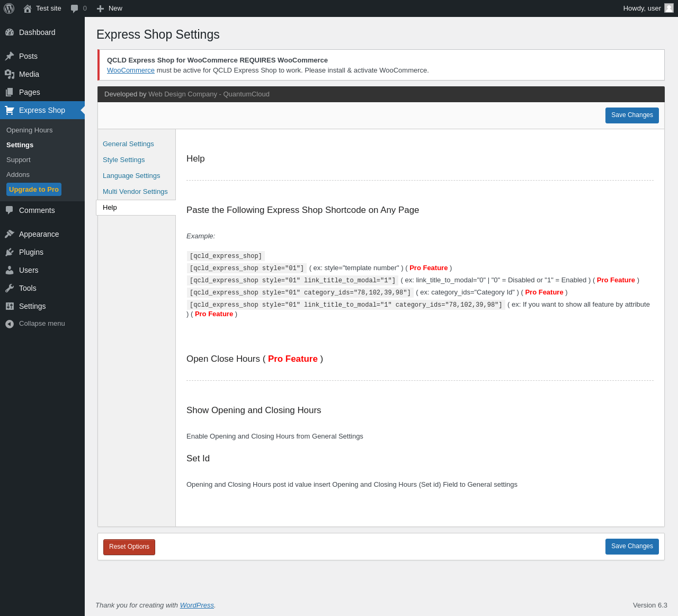
Task: Click the Upgrade to Pro button
Action: point(34,190)
